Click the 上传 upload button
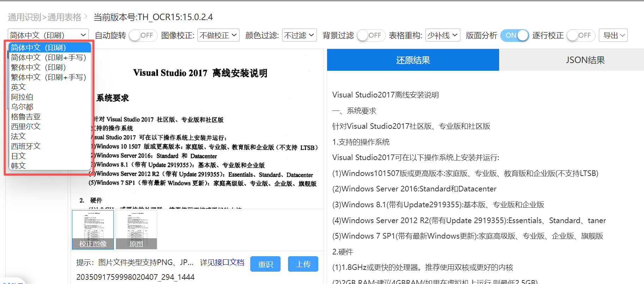Viewport: 644px width, 284px height. (303, 264)
